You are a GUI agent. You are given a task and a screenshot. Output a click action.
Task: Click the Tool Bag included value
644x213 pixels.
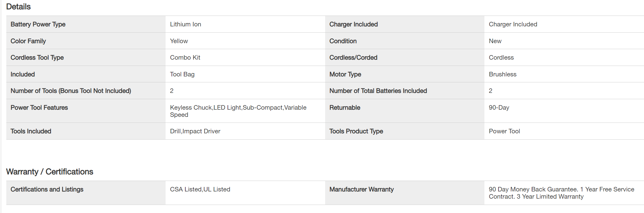182,74
